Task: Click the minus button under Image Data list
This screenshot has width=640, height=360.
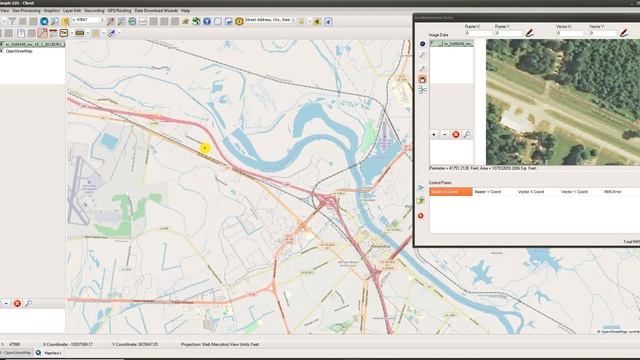Action: 445,134
